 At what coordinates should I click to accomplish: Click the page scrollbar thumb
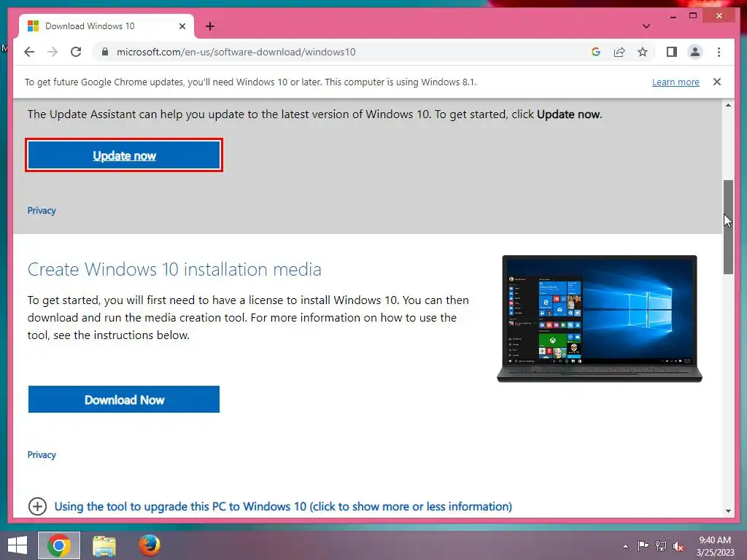pos(728,227)
